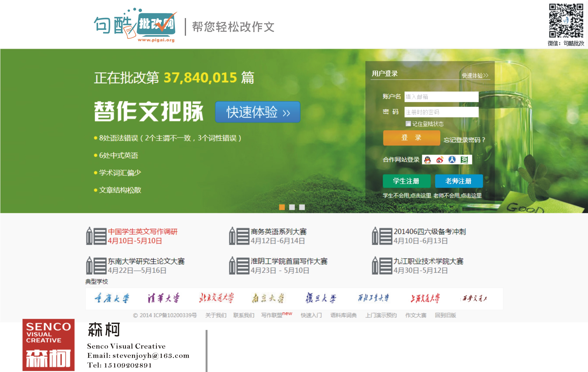This screenshot has height=372, width=588.
Task: Click the Renren login icon
Action: tap(452, 160)
